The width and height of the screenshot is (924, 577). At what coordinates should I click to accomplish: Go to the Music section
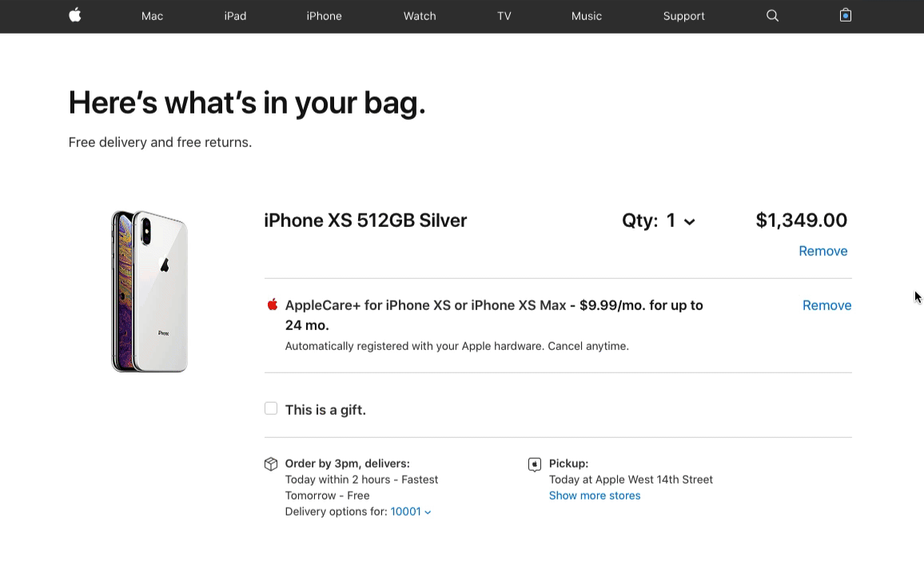(586, 16)
